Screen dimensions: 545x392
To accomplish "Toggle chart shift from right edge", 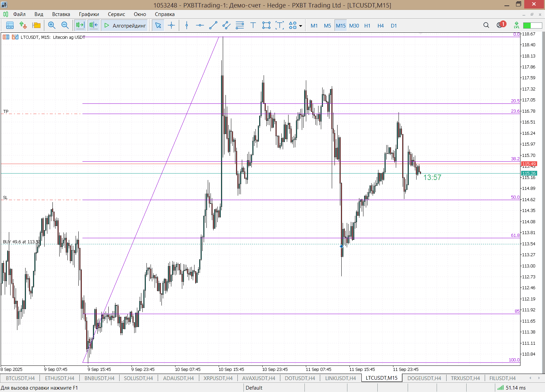I will (x=93, y=26).
